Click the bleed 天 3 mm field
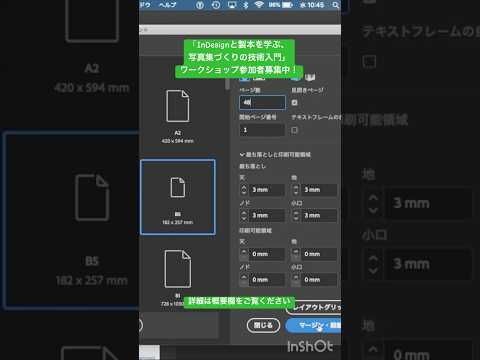Viewport: 480px width, 360px height. point(267,190)
